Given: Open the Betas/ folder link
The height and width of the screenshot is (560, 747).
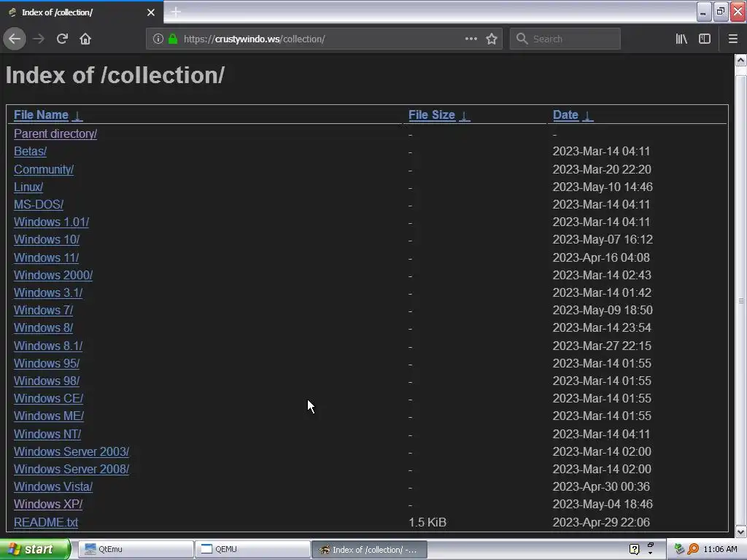Looking at the screenshot, I should coord(30,152).
